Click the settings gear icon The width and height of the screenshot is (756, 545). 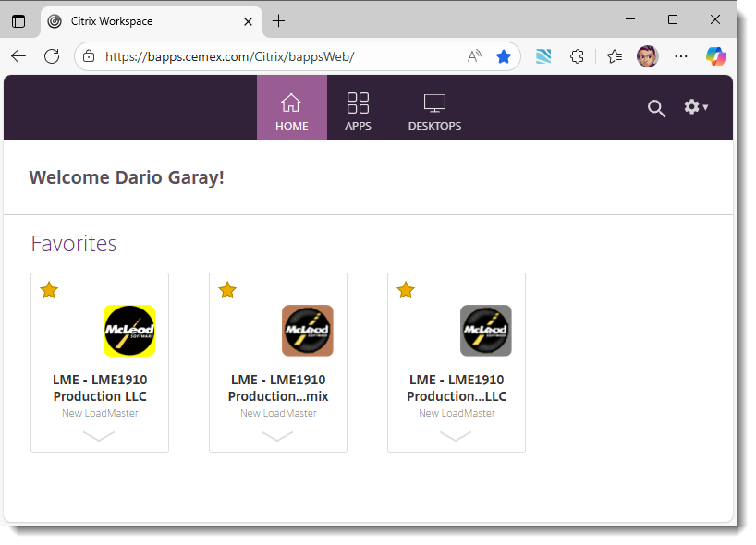(x=690, y=106)
